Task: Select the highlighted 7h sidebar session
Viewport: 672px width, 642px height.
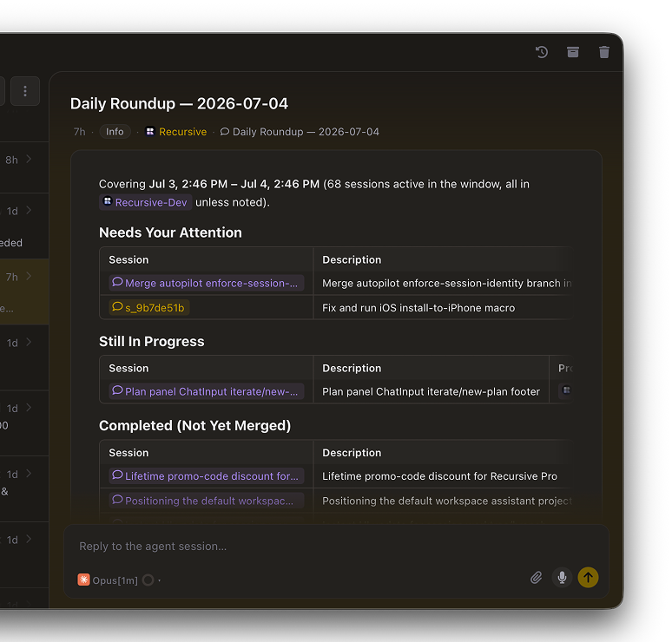Action: [24, 292]
